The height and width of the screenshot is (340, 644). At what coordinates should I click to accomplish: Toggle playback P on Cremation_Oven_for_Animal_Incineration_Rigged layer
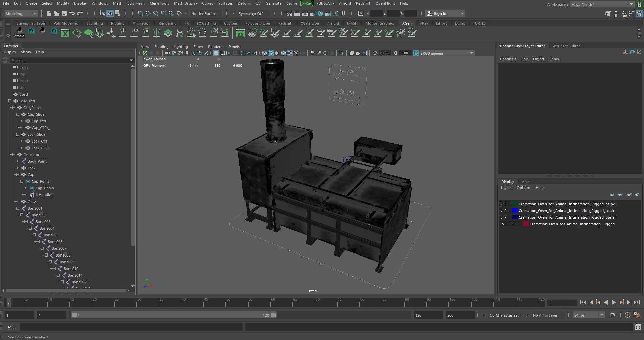pyautogui.click(x=511, y=224)
